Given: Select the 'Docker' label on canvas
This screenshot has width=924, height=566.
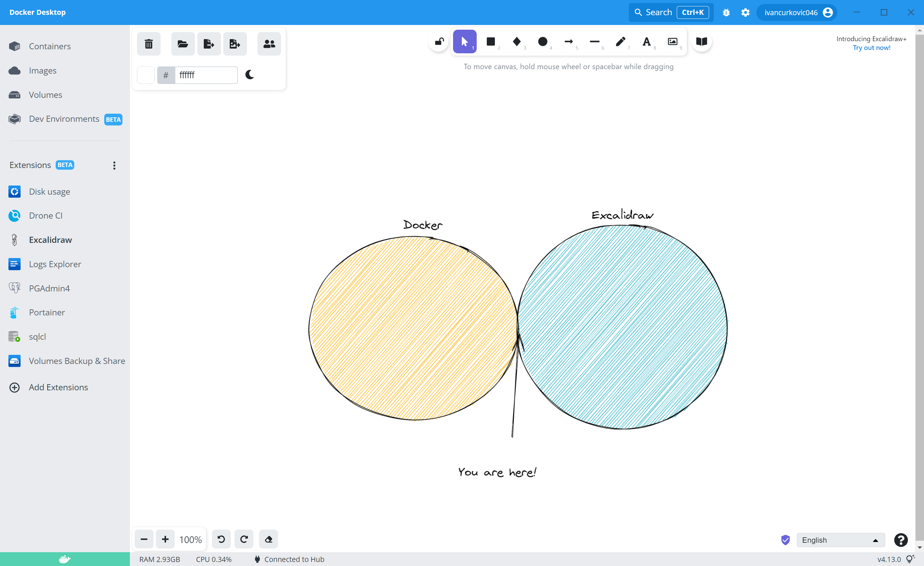Looking at the screenshot, I should 423,225.
